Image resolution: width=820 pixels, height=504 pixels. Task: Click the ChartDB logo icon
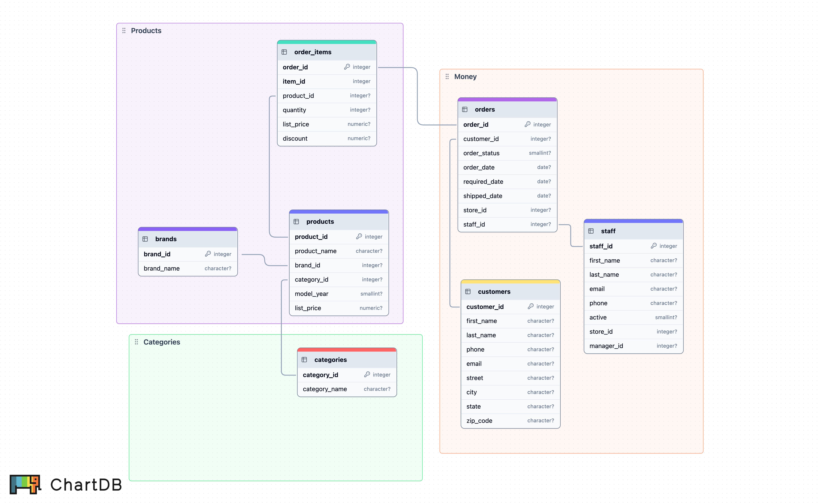[25, 485]
